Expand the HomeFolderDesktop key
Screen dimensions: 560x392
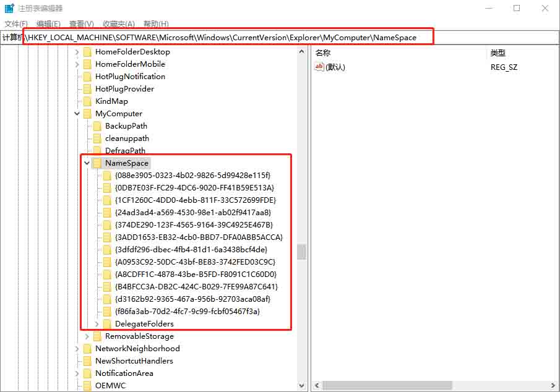pos(77,52)
